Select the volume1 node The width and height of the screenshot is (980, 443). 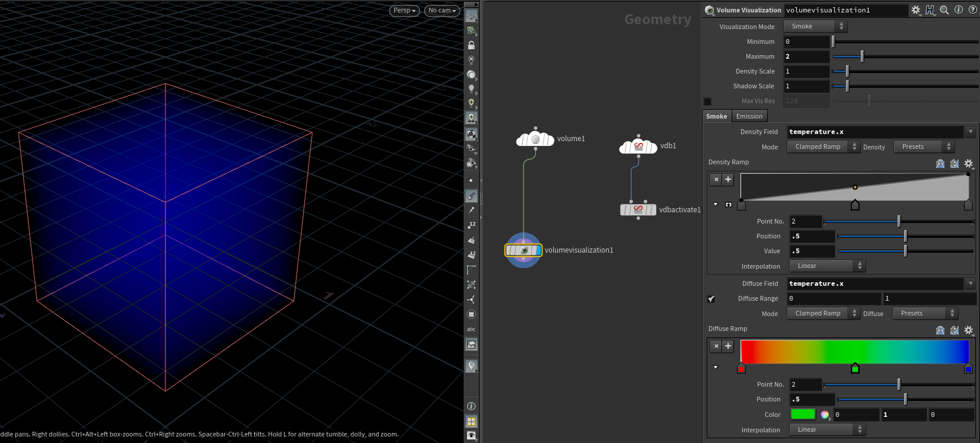[x=535, y=139]
